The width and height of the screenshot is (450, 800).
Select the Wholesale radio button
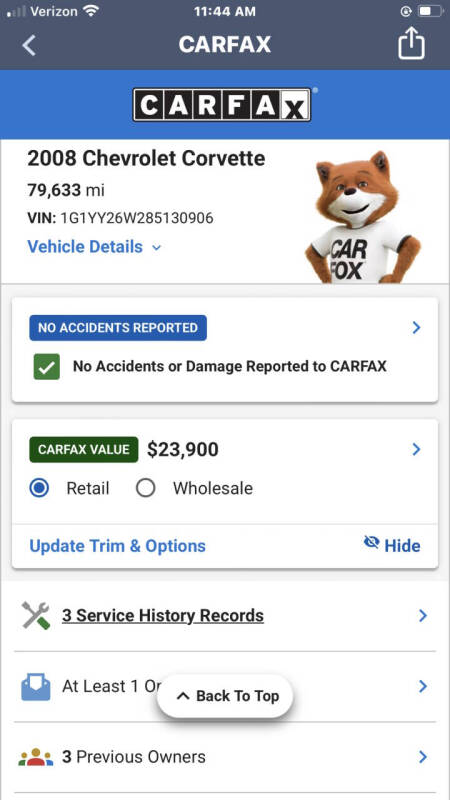[145, 488]
